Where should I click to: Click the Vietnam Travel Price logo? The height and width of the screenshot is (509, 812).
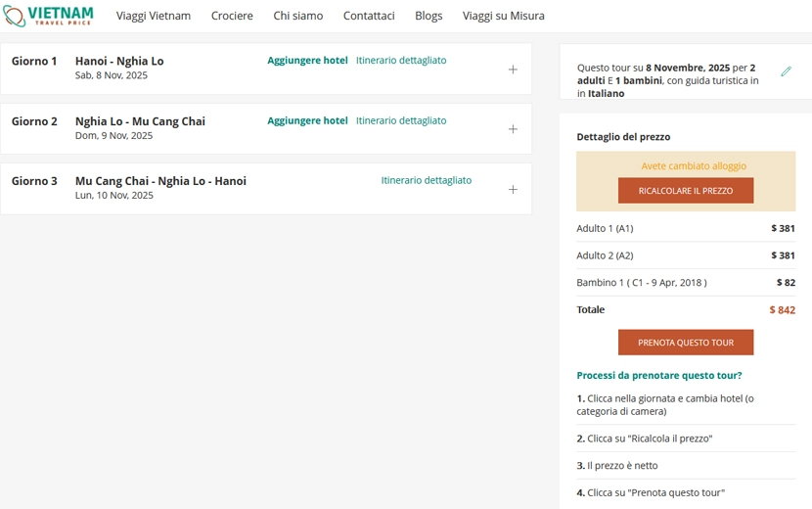click(x=48, y=16)
